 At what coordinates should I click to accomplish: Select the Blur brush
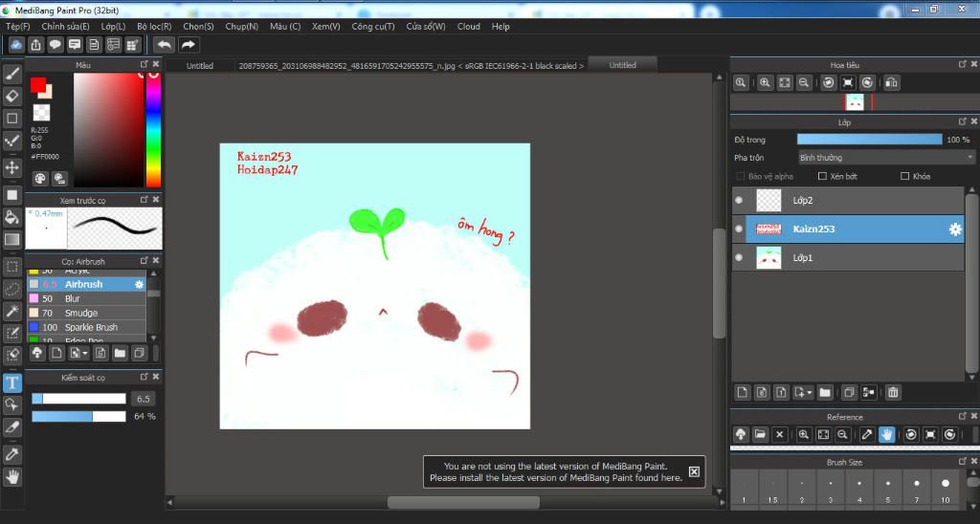87,298
